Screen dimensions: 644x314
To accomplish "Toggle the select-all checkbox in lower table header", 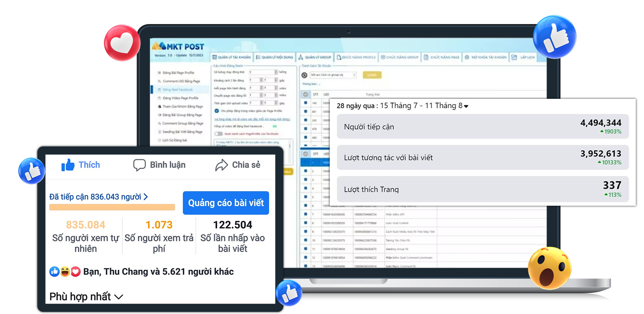I will (x=305, y=153).
